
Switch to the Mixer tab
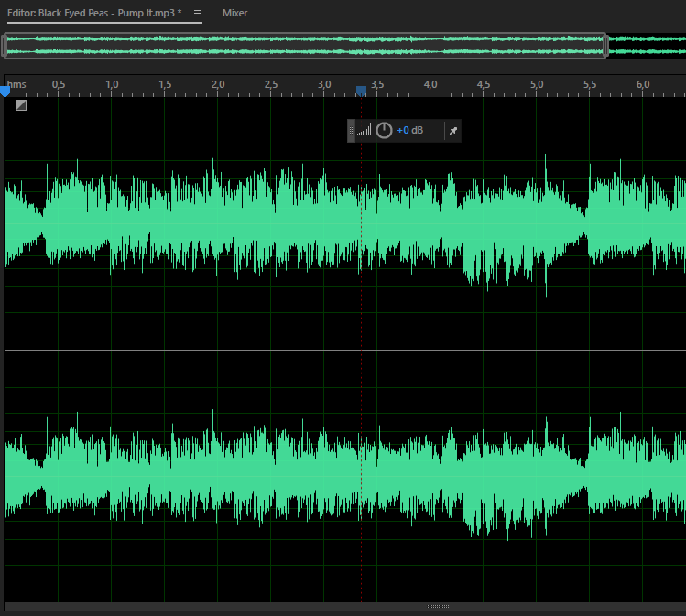(234, 14)
